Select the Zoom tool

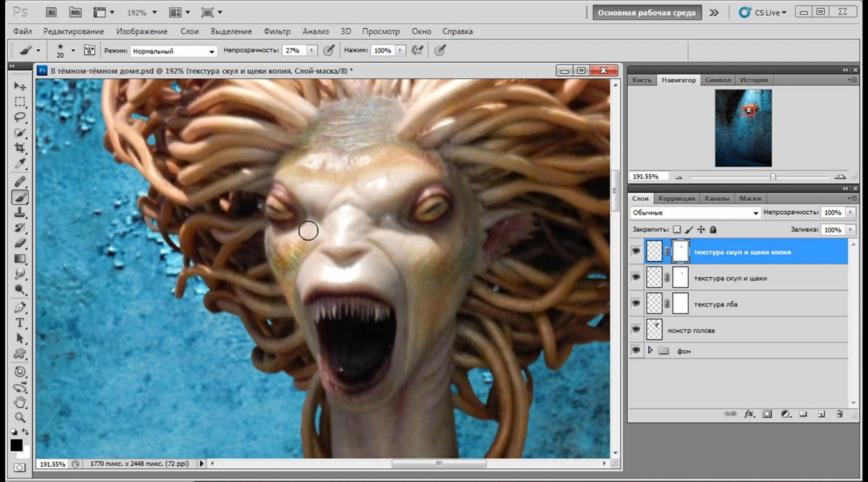[20, 417]
